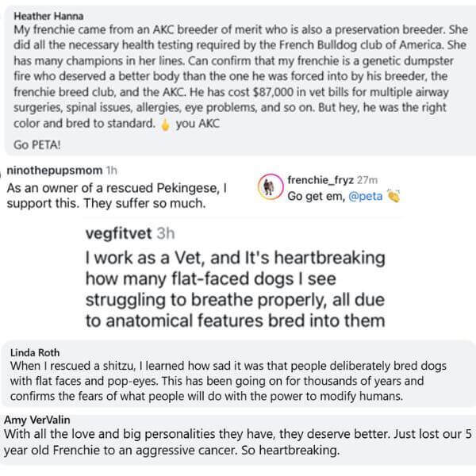Click Heather Hanna's comment about AKC breeder
Image resolution: width=476 pixels, height=476 pixels.
[240, 76]
